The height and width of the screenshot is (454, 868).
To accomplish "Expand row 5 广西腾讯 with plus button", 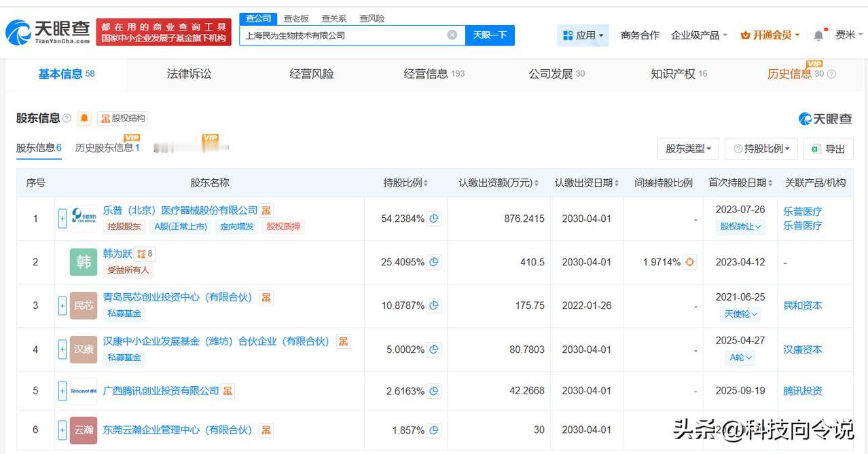I will coord(62,391).
